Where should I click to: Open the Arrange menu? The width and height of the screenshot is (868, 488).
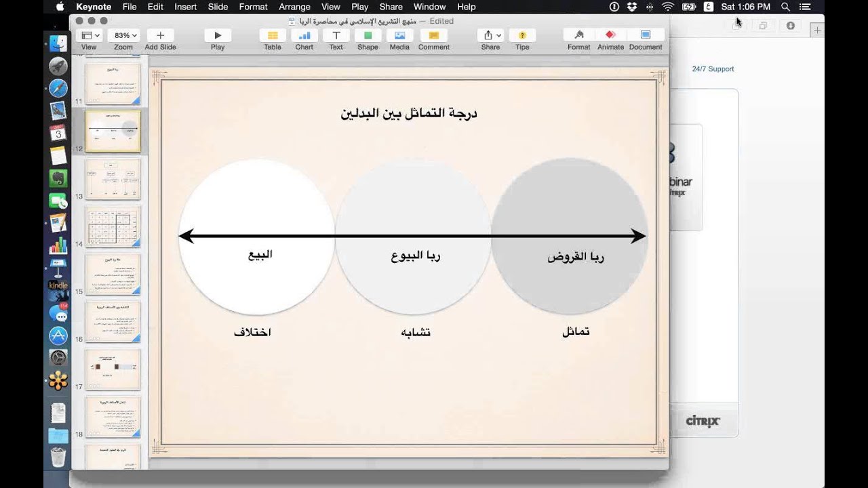pos(294,7)
